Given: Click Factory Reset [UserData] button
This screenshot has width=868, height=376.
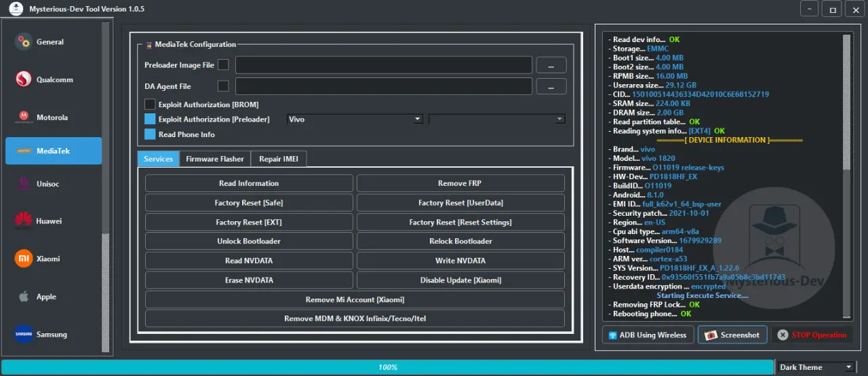Looking at the screenshot, I should pyautogui.click(x=460, y=203).
